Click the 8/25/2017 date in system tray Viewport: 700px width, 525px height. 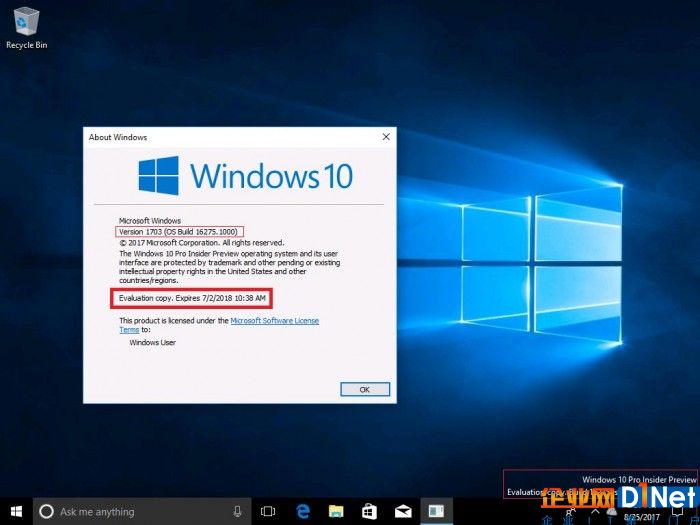point(642,519)
